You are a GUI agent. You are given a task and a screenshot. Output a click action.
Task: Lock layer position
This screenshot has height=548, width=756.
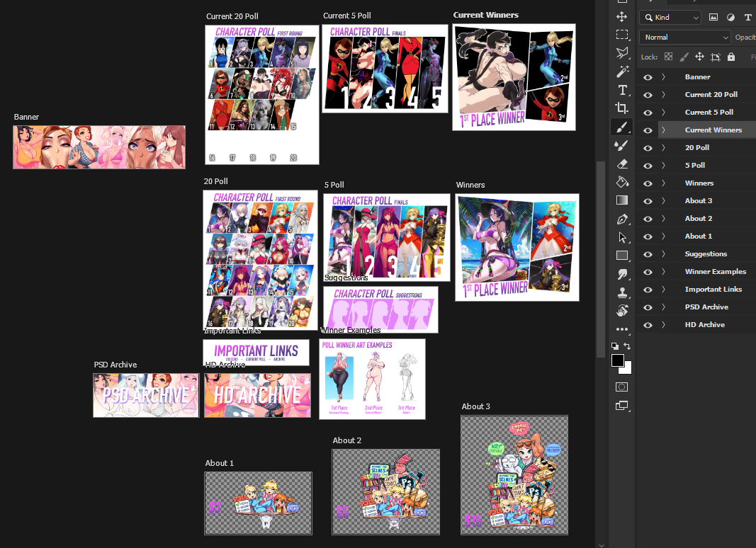pos(699,57)
